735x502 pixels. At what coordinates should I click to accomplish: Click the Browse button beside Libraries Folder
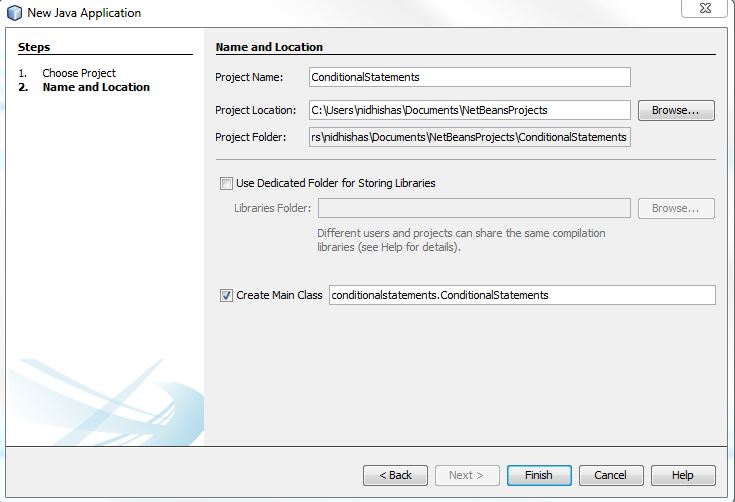point(676,208)
